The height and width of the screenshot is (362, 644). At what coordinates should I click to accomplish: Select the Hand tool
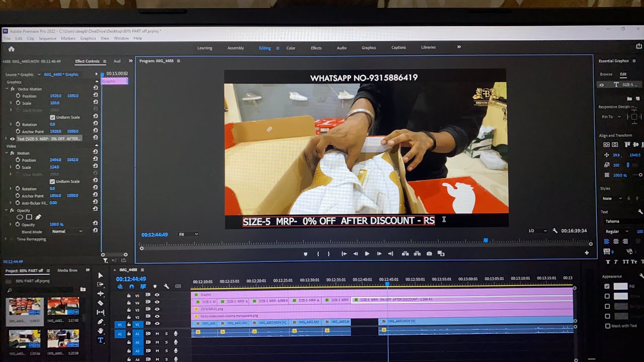[x=100, y=331]
